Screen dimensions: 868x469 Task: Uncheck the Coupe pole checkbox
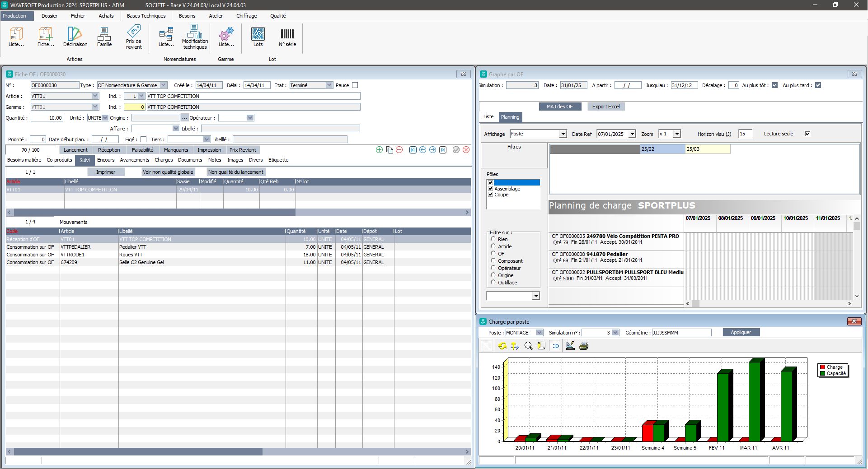(490, 195)
